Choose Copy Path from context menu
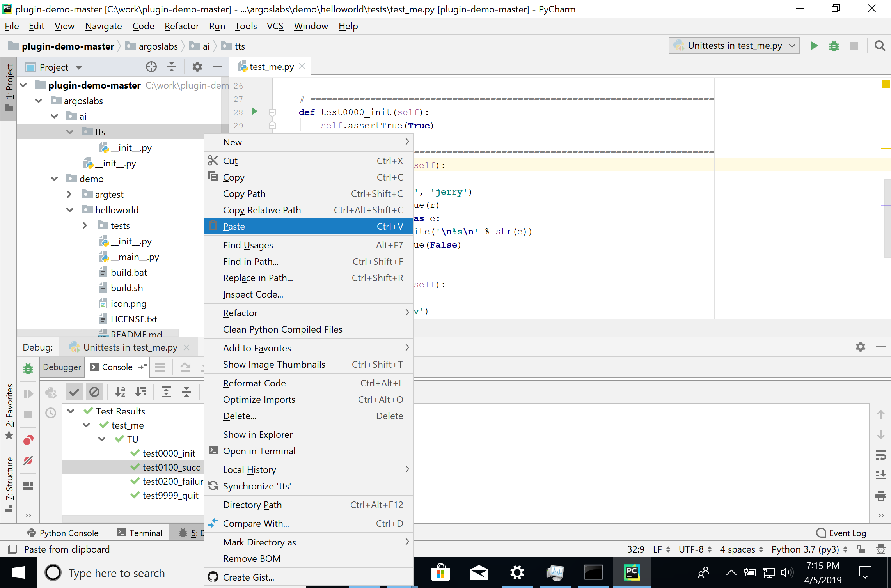The width and height of the screenshot is (891, 588). (x=309, y=193)
